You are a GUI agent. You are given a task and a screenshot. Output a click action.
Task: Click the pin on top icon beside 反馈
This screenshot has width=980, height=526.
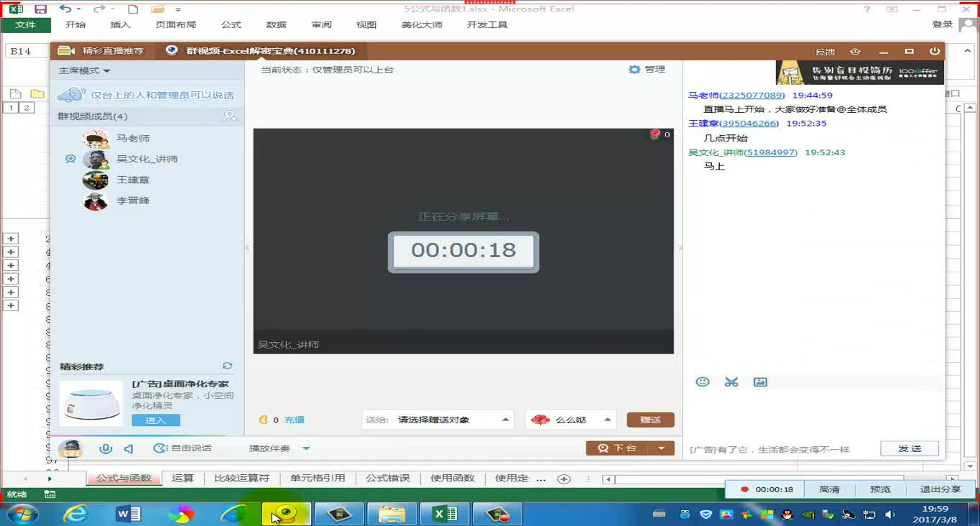click(x=855, y=52)
